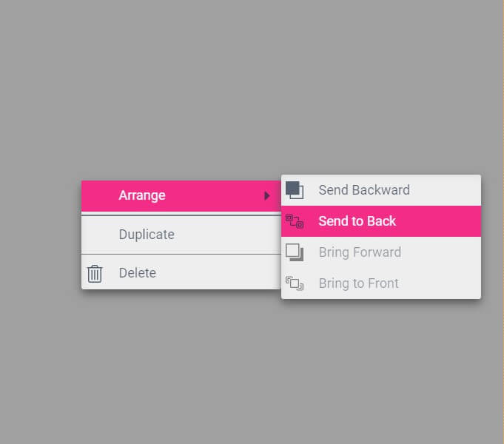Click the Bring to Front icon
This screenshot has width=504, height=444.
coord(295,283)
